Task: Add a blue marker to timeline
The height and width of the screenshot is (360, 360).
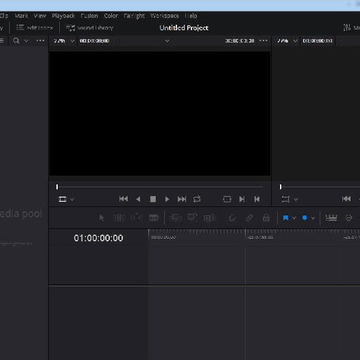Action: [x=304, y=218]
